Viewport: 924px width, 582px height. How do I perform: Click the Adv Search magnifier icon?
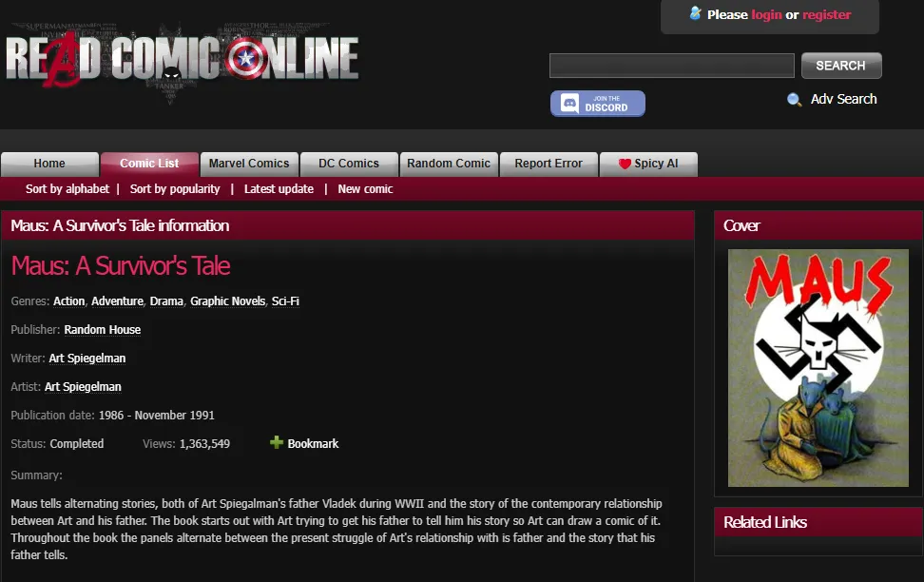[x=795, y=100]
